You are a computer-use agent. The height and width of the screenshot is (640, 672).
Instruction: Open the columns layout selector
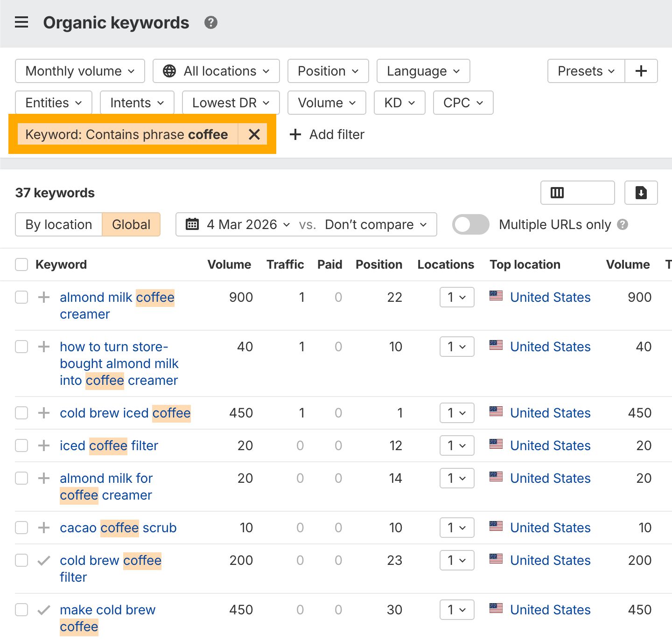577,193
